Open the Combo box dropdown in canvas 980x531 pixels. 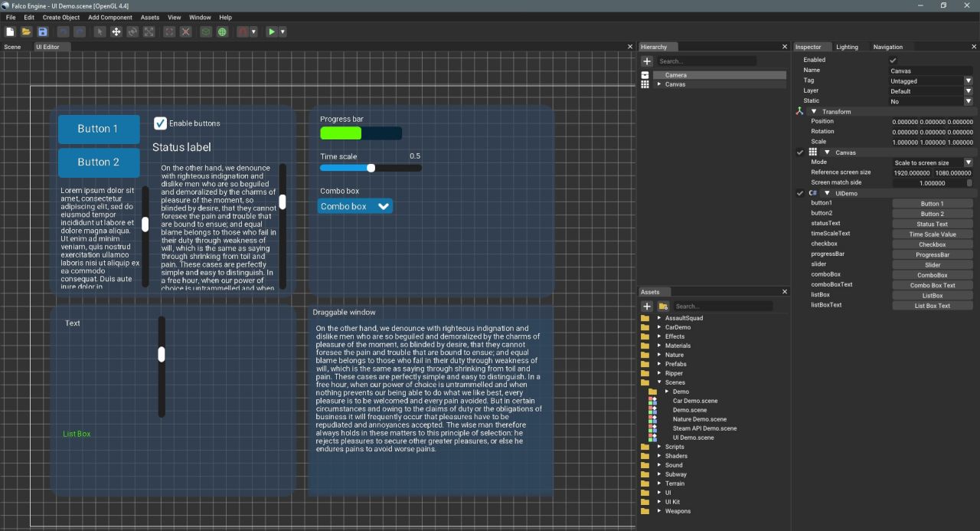click(355, 206)
